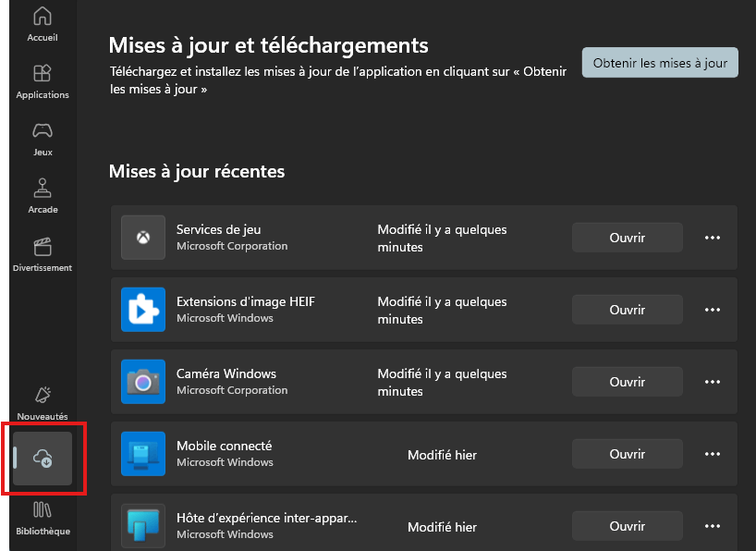Click Modifié hier on Mobile connecté row
756x551 pixels.
[442, 455]
